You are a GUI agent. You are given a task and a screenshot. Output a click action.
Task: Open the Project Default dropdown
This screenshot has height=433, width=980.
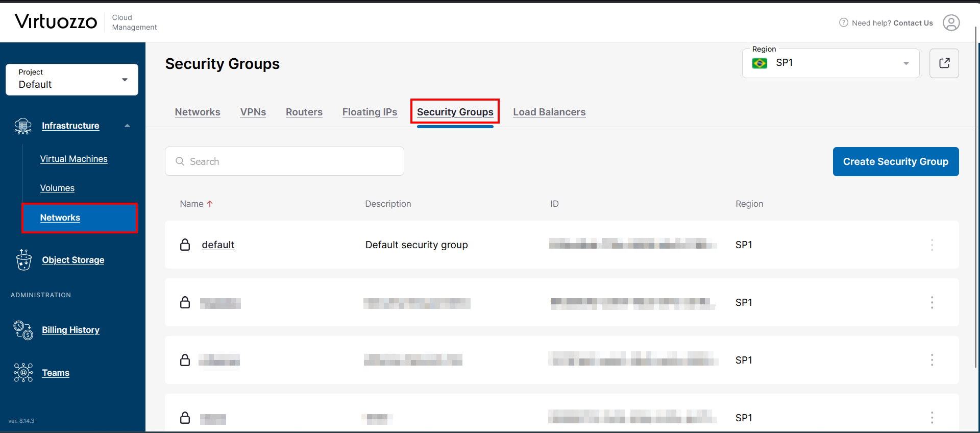point(72,80)
